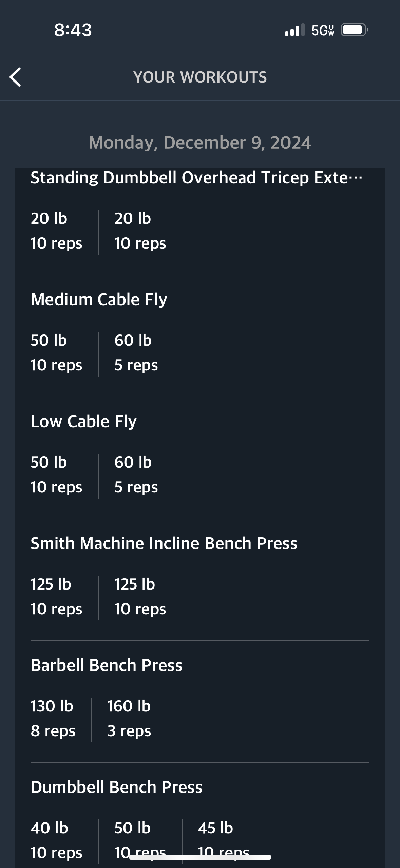Image resolution: width=400 pixels, height=868 pixels.
Task: Open the Dumbbell Bench Press exercise
Action: [x=116, y=787]
